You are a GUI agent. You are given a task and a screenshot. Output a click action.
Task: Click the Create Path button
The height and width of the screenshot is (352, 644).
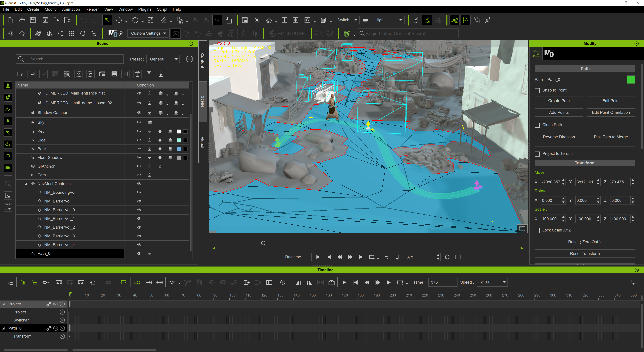559,101
